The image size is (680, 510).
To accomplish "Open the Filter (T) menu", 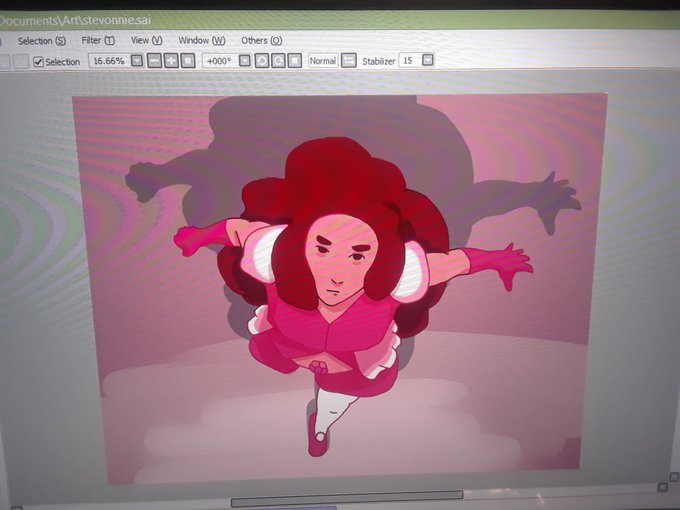I will [98, 40].
